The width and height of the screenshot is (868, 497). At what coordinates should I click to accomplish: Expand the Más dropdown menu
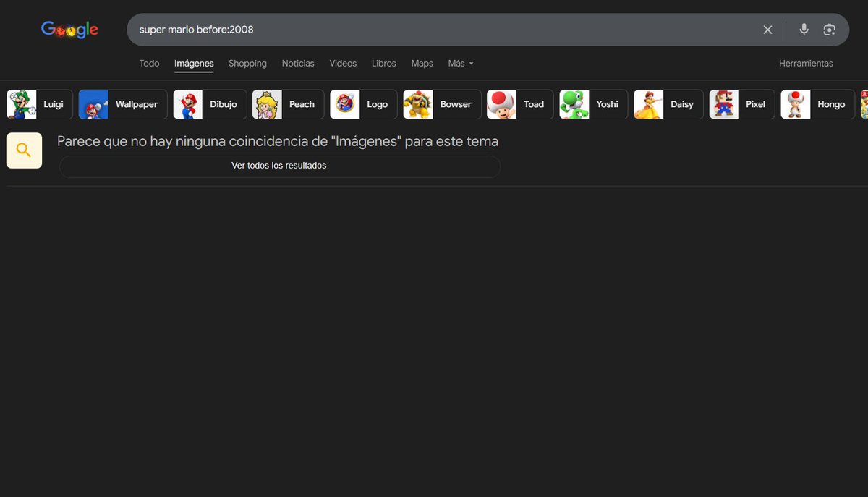(x=461, y=64)
